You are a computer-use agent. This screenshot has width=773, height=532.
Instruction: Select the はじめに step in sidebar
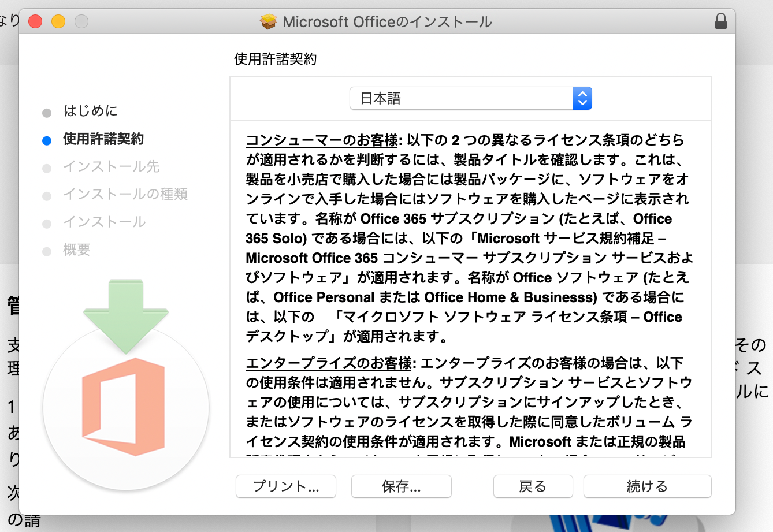[90, 111]
